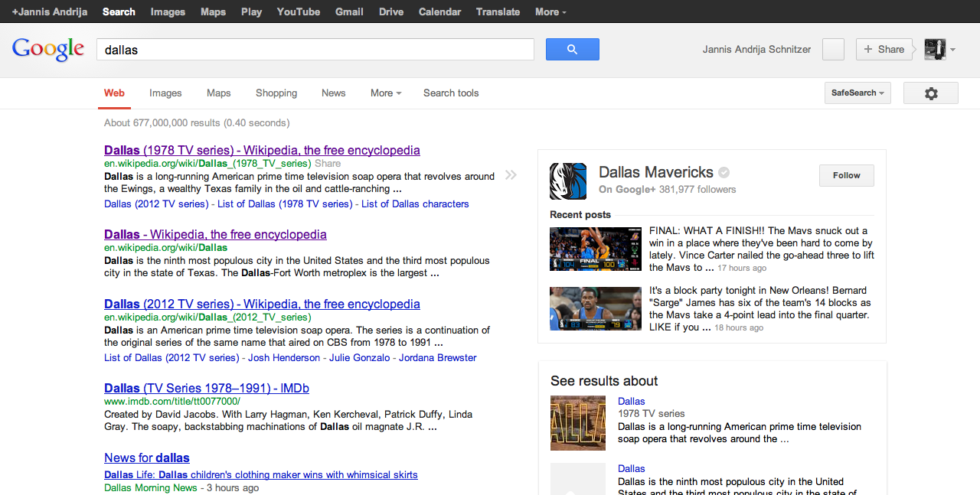Open List of Dallas characters sitelink
980x495 pixels.
pos(415,204)
